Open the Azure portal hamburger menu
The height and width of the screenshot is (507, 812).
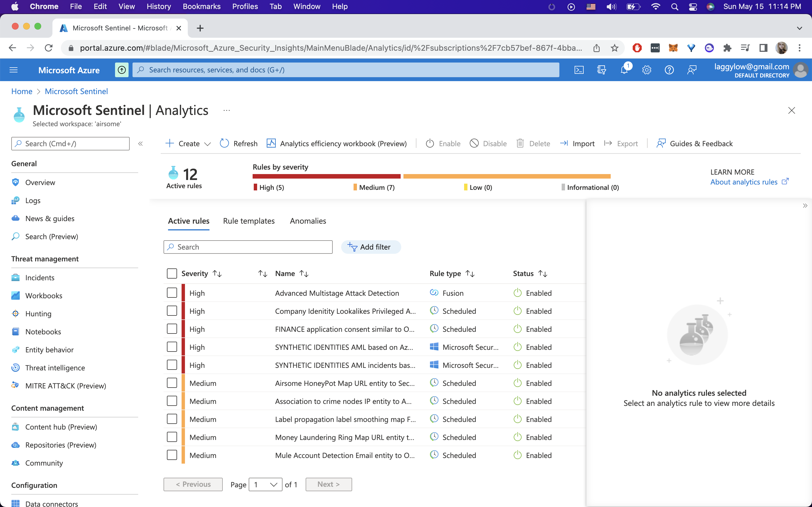(14, 70)
